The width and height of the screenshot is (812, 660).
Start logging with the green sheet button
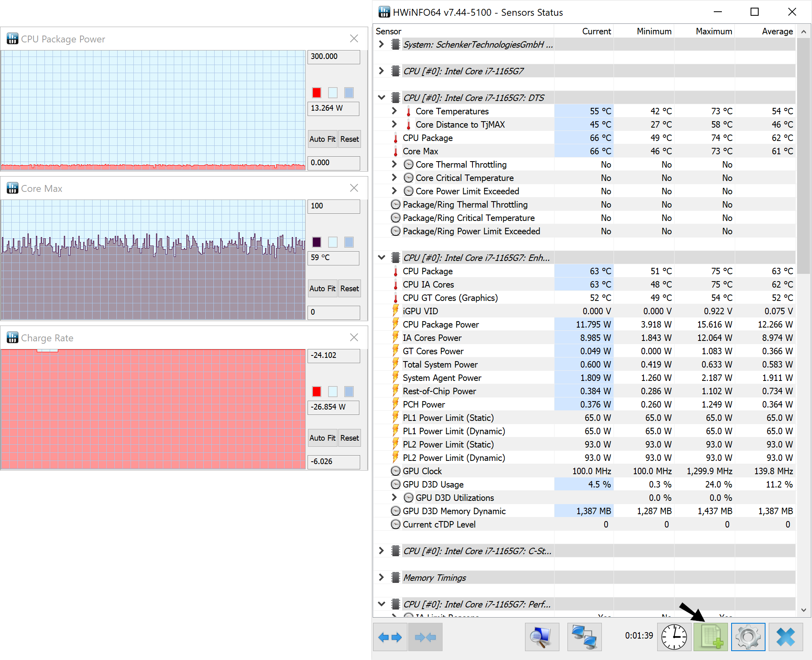(x=711, y=637)
